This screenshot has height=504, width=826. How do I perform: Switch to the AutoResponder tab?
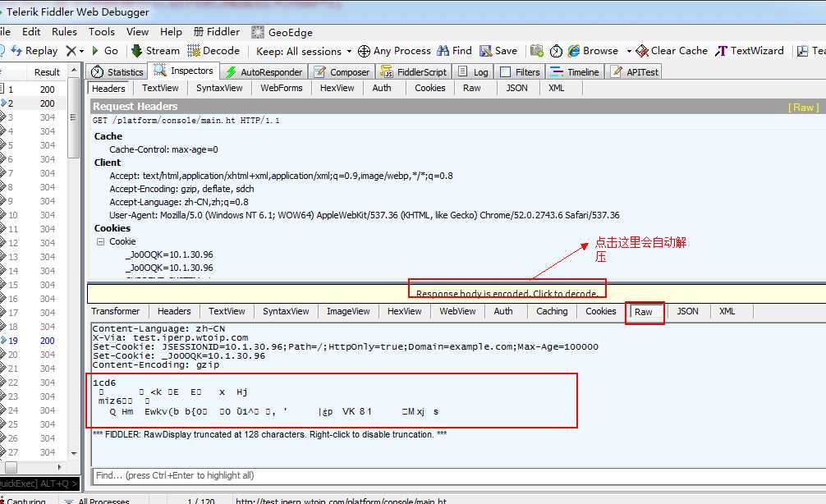pyautogui.click(x=264, y=71)
